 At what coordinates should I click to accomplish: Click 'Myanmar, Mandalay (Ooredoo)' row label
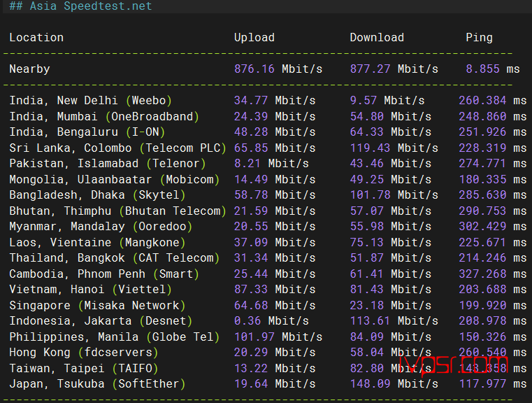pyautogui.click(x=101, y=227)
